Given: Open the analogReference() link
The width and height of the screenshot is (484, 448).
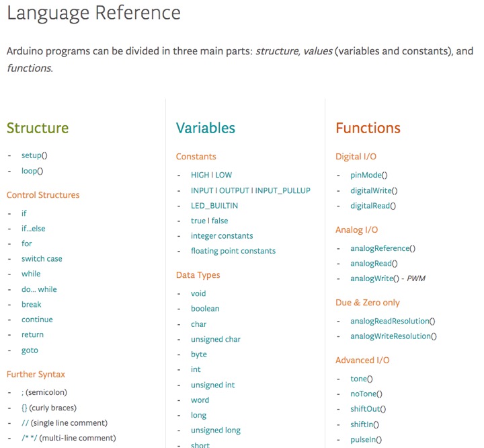Looking at the screenshot, I should tap(382, 248).
